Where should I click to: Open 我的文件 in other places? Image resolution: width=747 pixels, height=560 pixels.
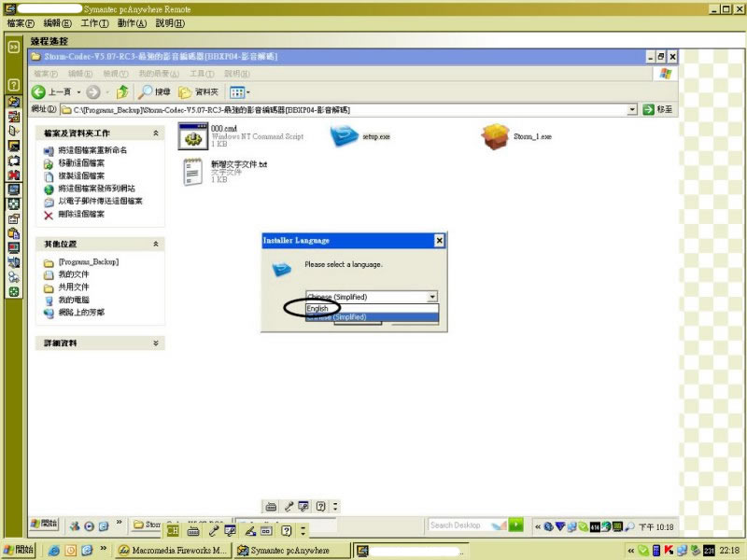[x=74, y=274]
